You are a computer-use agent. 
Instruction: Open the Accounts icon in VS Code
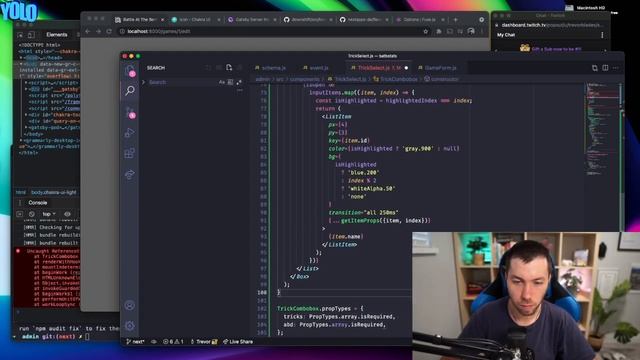(130, 305)
